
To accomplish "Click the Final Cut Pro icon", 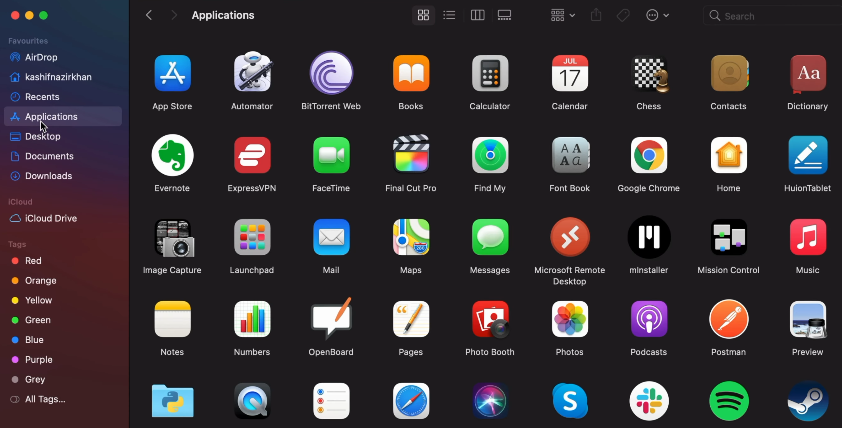I will tap(411, 154).
